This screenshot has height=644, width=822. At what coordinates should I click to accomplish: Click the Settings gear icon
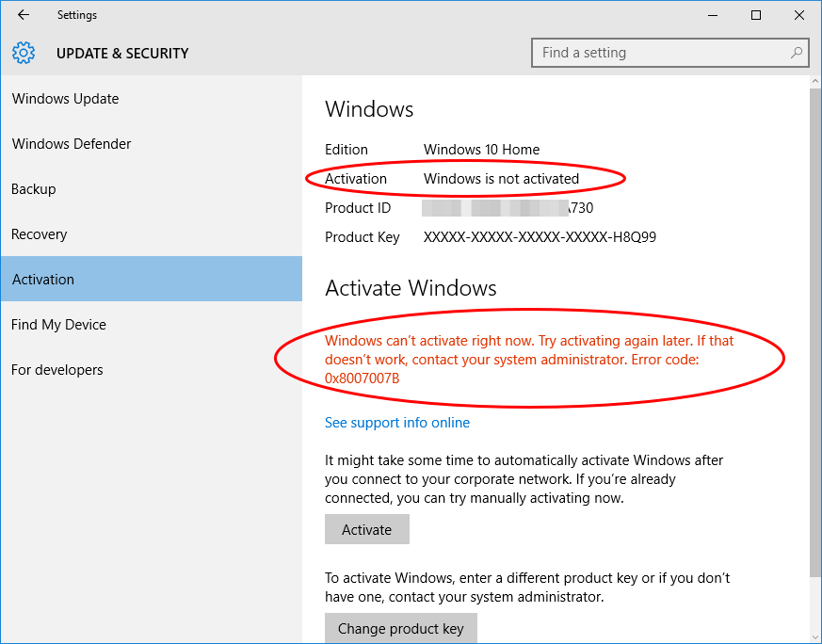pos(24,53)
